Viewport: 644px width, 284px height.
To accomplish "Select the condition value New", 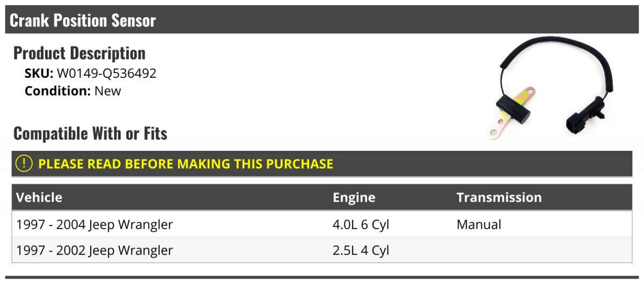I will coord(108,91).
